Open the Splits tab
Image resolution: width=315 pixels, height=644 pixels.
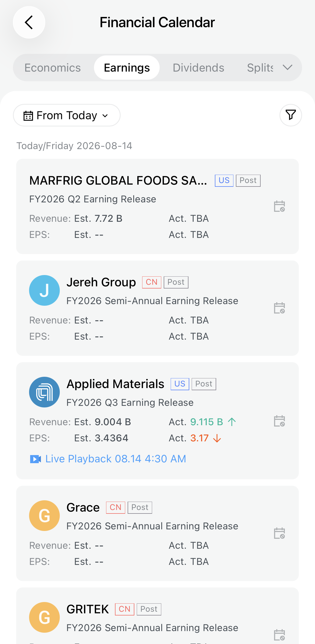pyautogui.click(x=260, y=68)
